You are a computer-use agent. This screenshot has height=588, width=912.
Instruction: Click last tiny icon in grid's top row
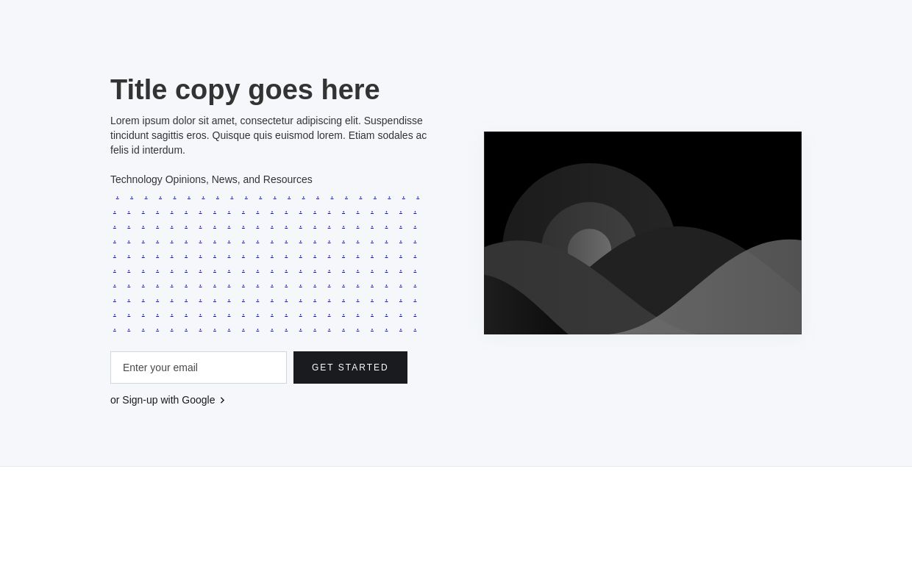point(418,197)
